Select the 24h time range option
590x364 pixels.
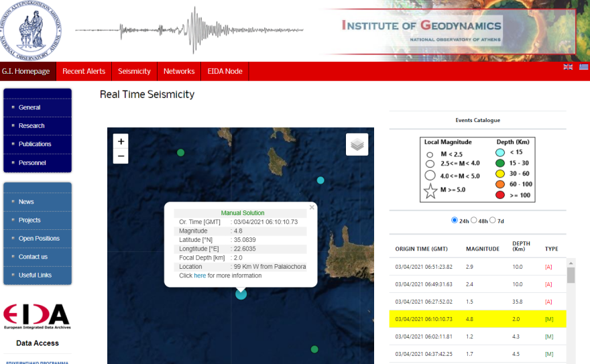[x=456, y=220]
